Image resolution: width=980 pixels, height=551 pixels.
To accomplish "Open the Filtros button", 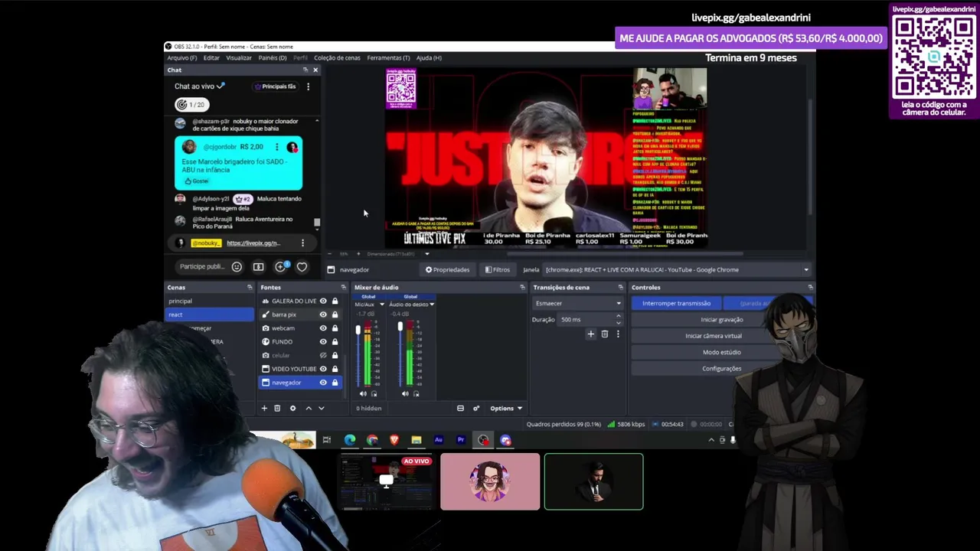I will (498, 269).
